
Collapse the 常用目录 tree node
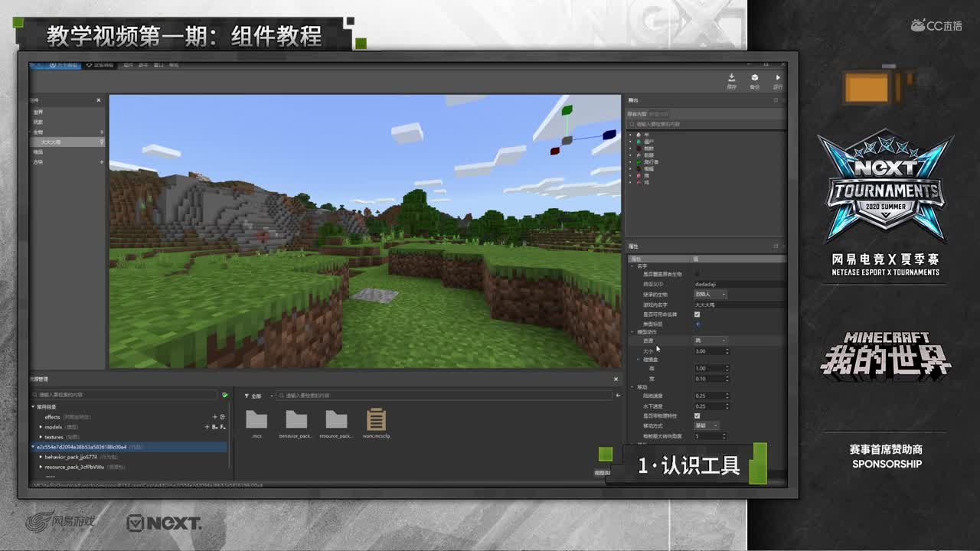(33, 406)
